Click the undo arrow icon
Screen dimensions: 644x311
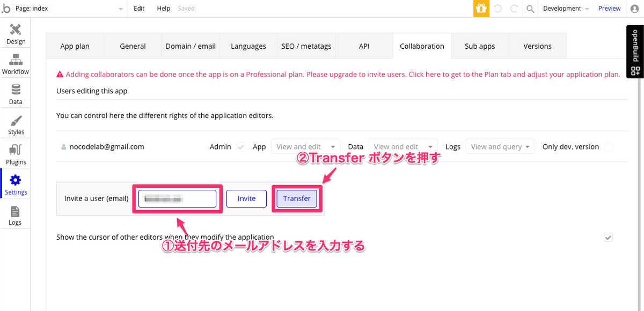click(x=497, y=9)
